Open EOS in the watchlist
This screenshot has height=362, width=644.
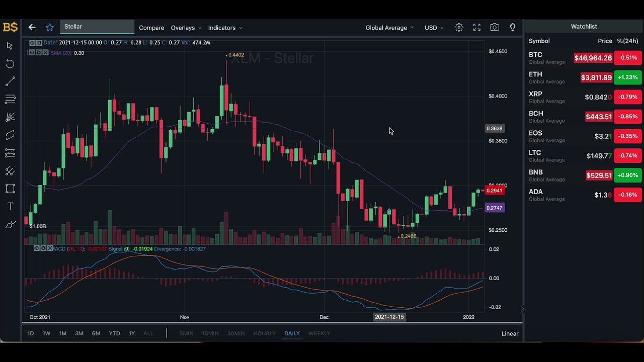(x=584, y=136)
